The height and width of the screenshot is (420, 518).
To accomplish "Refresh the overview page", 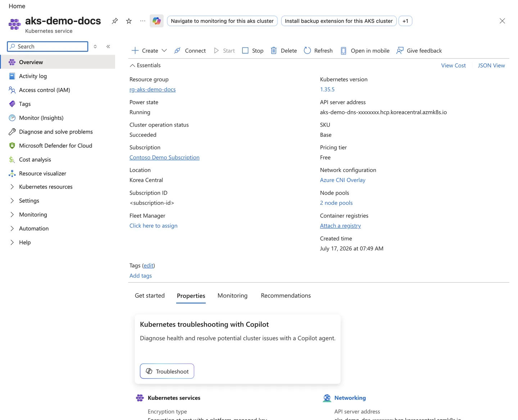I will [x=318, y=51].
